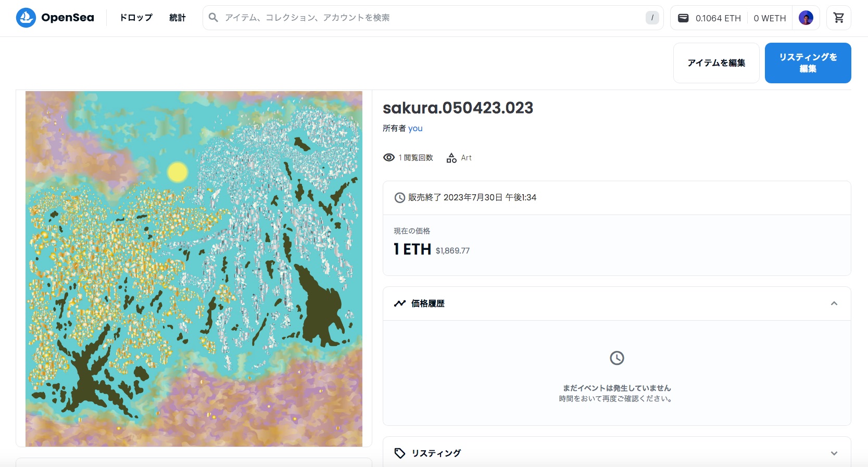This screenshot has height=467, width=868.
Task: Open the profile avatar menu
Action: tap(806, 18)
